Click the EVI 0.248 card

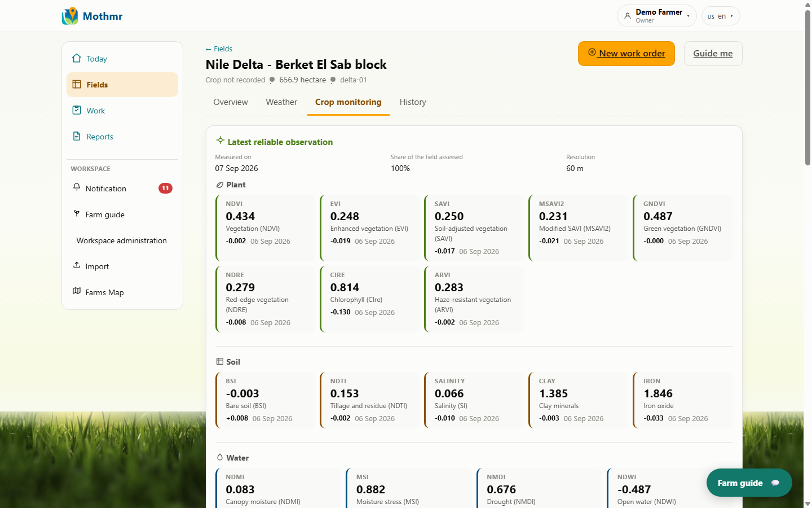(x=369, y=228)
